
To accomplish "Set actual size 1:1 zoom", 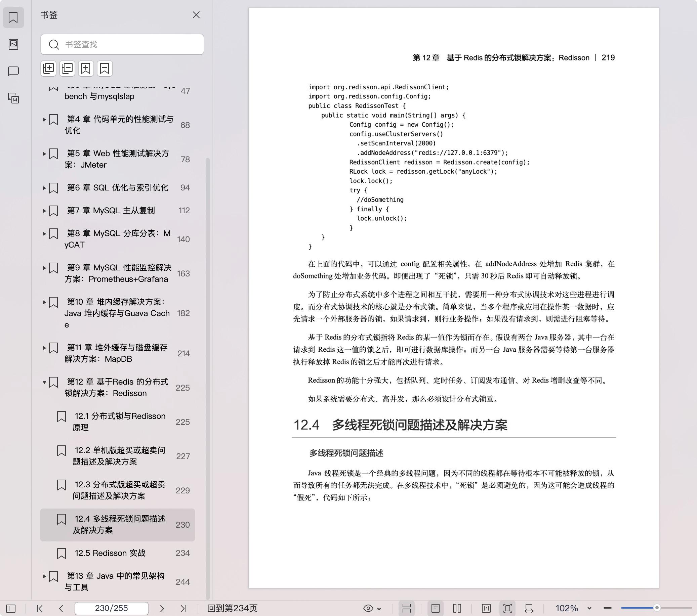I will tap(486, 608).
